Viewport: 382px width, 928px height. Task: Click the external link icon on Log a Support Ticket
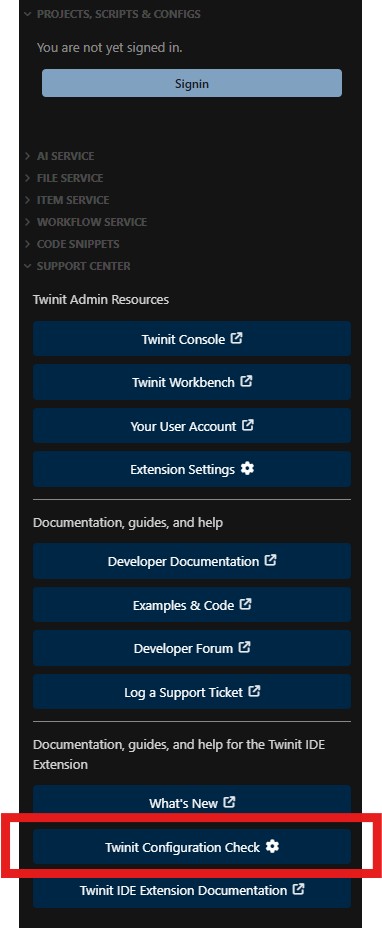(254, 691)
